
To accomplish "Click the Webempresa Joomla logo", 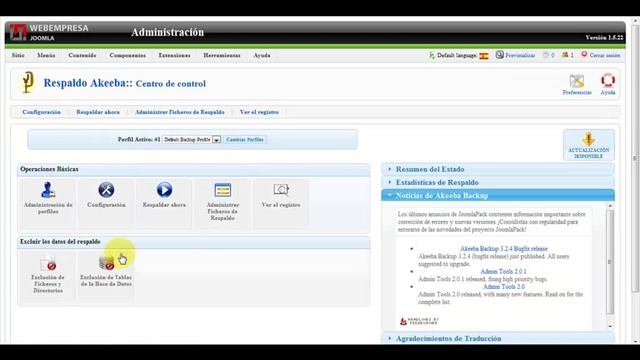I will pyautogui.click(x=49, y=32).
